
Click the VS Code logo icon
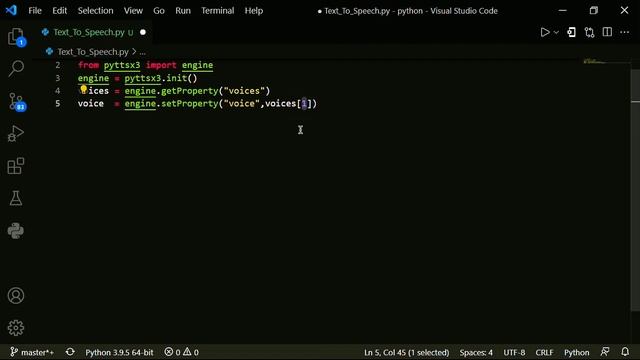pos(11,10)
